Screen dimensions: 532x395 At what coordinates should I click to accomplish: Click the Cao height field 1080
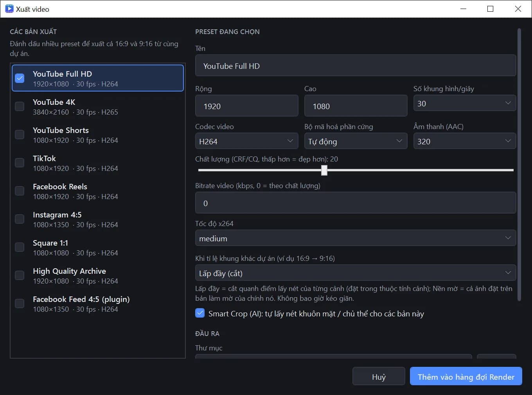pos(356,106)
